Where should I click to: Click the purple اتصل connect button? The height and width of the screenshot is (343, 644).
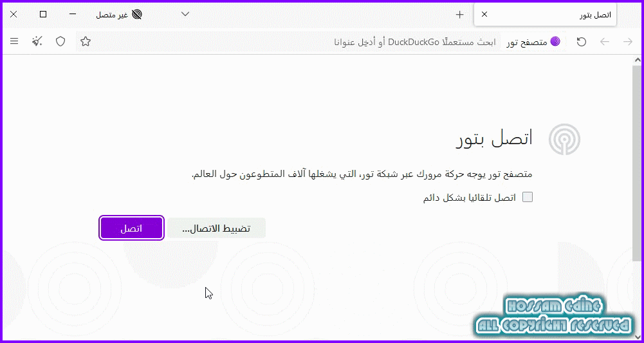point(131,228)
